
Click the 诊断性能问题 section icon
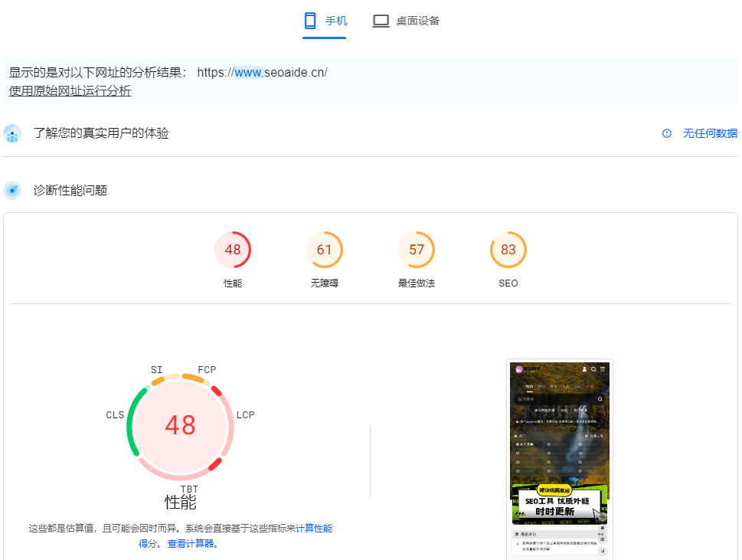pyautogui.click(x=12, y=191)
